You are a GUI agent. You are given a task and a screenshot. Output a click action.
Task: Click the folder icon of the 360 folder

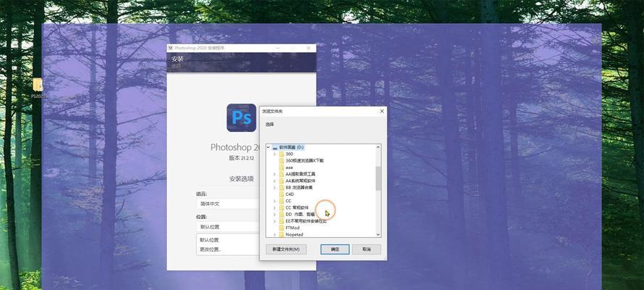click(x=281, y=154)
